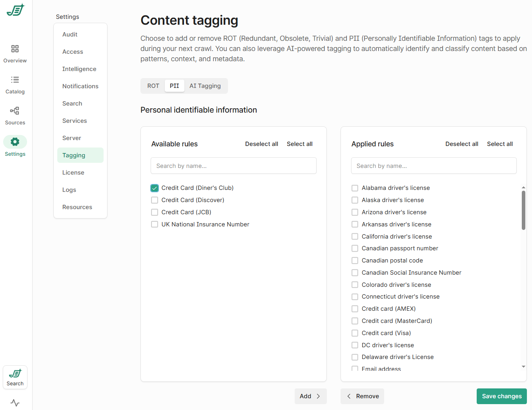The height and width of the screenshot is (410, 532).
Task: Click the Settings gear icon
Action: 15,142
